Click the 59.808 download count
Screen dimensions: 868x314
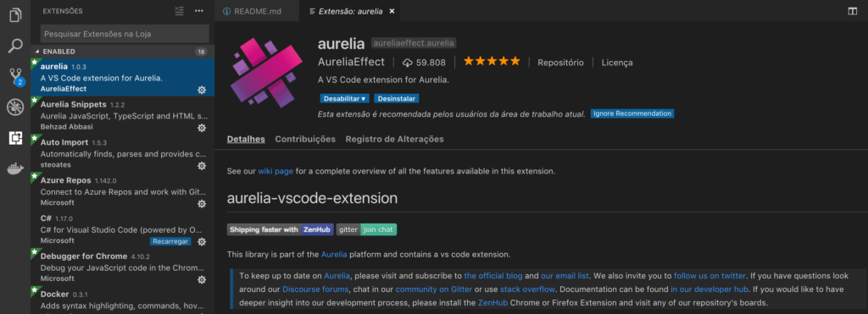(424, 63)
